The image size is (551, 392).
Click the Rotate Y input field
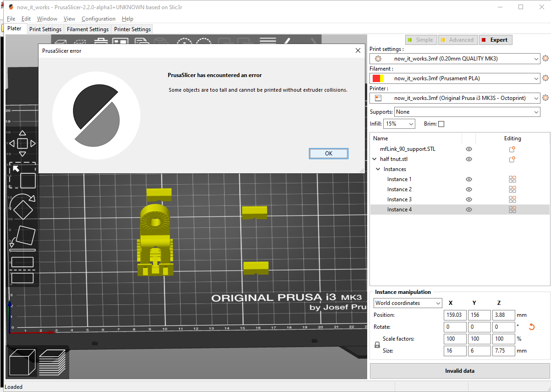point(479,327)
